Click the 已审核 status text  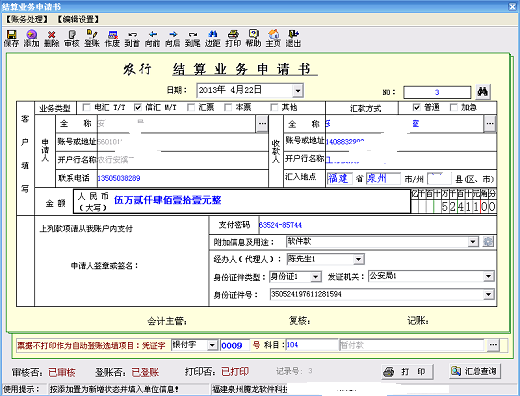[x=62, y=372]
